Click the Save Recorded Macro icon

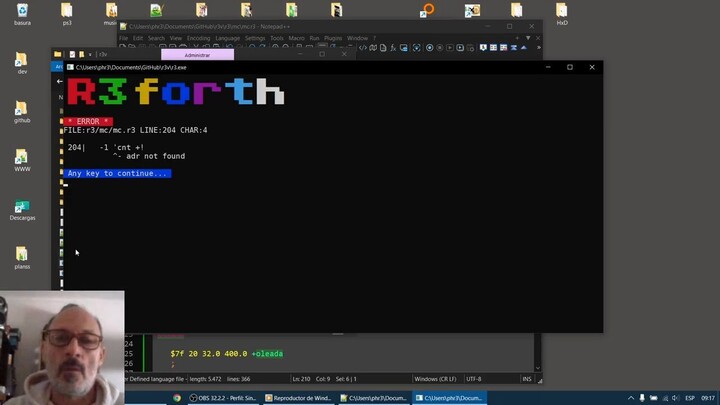471,48
